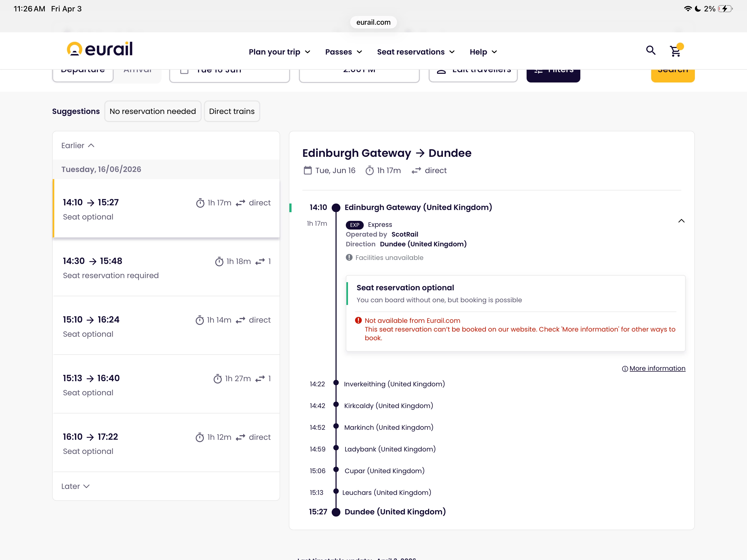This screenshot has width=747, height=560.
Task: Select the 15:10 to 16:24 train
Action: pyautogui.click(x=166, y=326)
